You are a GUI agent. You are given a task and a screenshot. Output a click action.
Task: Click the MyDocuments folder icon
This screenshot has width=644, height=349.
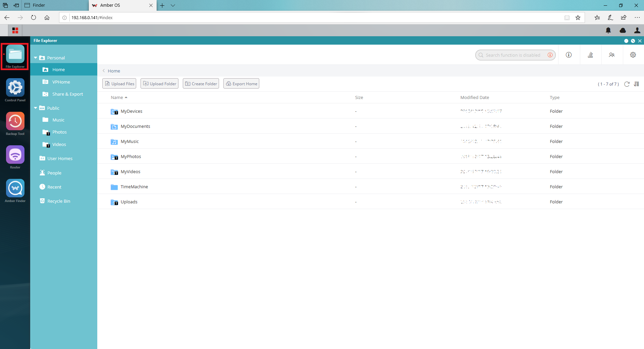tap(114, 127)
